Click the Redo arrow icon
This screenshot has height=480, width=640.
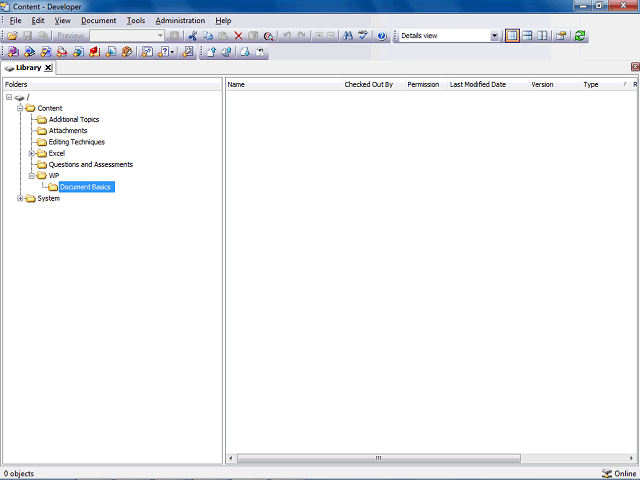(302, 36)
